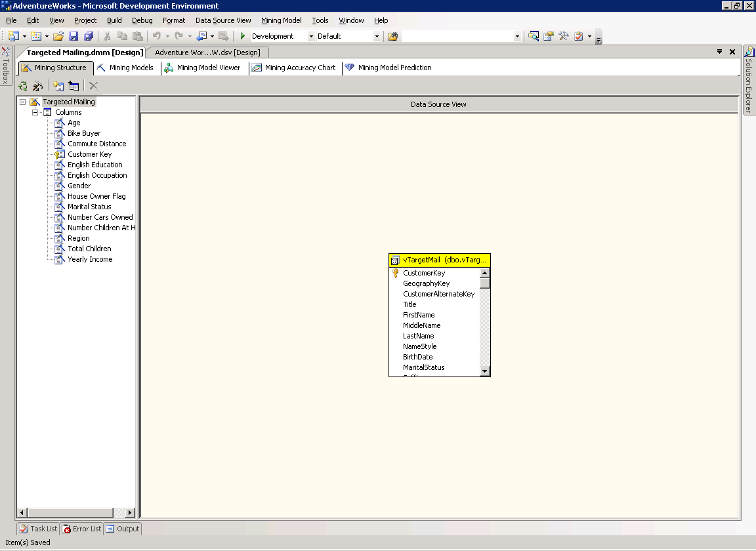Open the File menu
This screenshot has height=551, width=756.
(11, 20)
